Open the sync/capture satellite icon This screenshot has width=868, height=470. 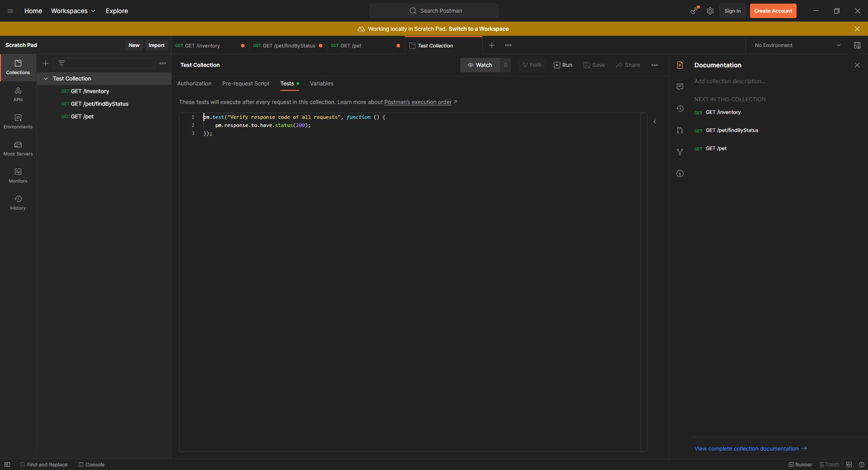pos(694,11)
